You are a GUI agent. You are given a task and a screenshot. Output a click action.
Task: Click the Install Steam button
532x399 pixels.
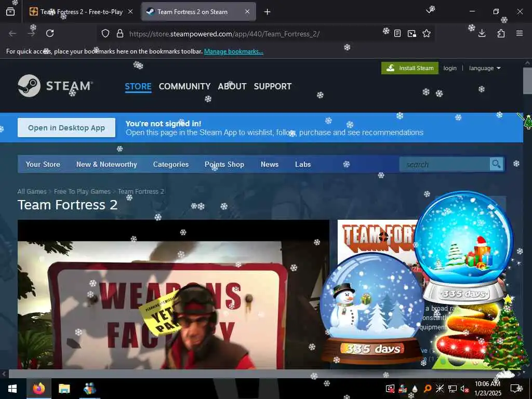coord(410,68)
